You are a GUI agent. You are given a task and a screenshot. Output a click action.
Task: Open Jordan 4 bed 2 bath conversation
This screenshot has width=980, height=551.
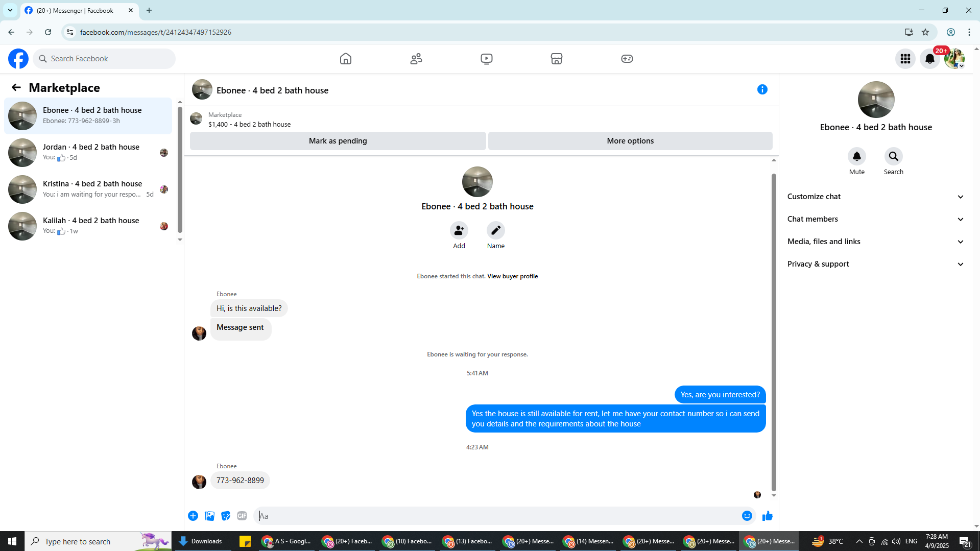tap(88, 153)
